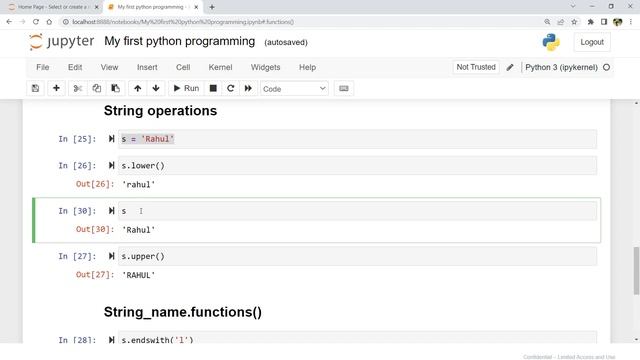This screenshot has width=640, height=360.
Task: Open the Widgets menu
Action: [x=265, y=67]
